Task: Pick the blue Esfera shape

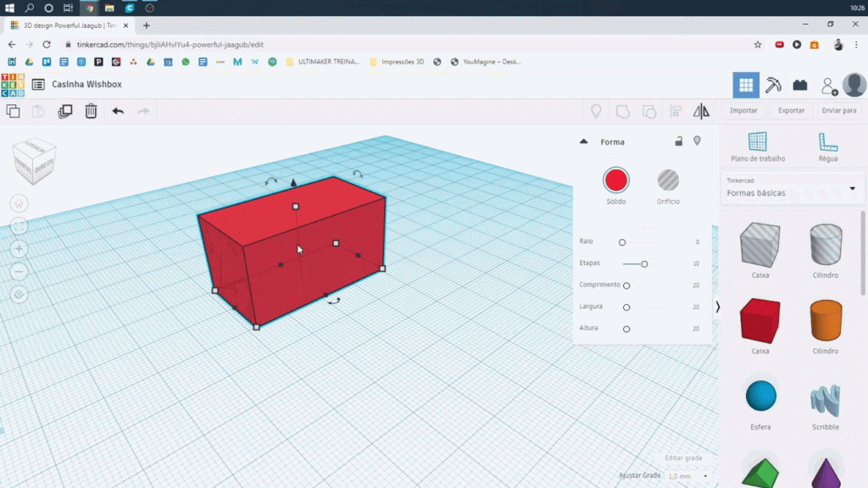Action: coord(760,396)
